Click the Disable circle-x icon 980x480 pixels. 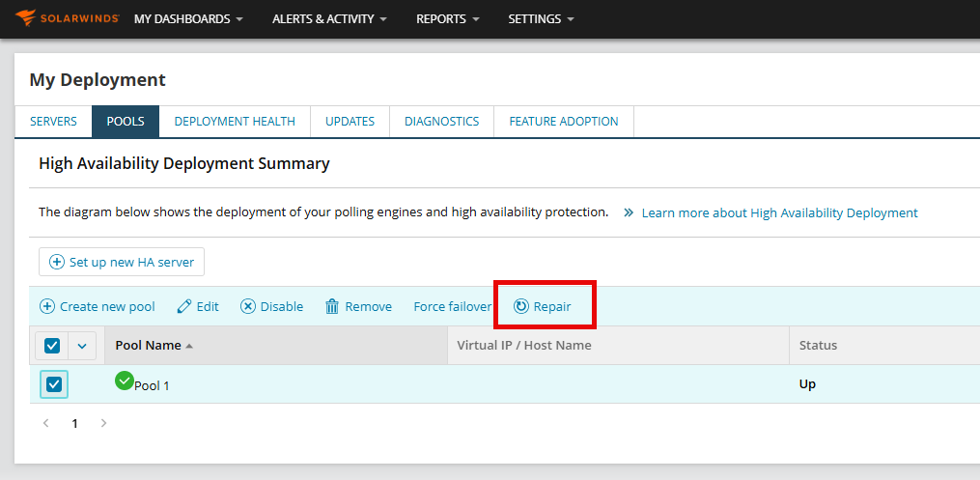pyautogui.click(x=248, y=306)
